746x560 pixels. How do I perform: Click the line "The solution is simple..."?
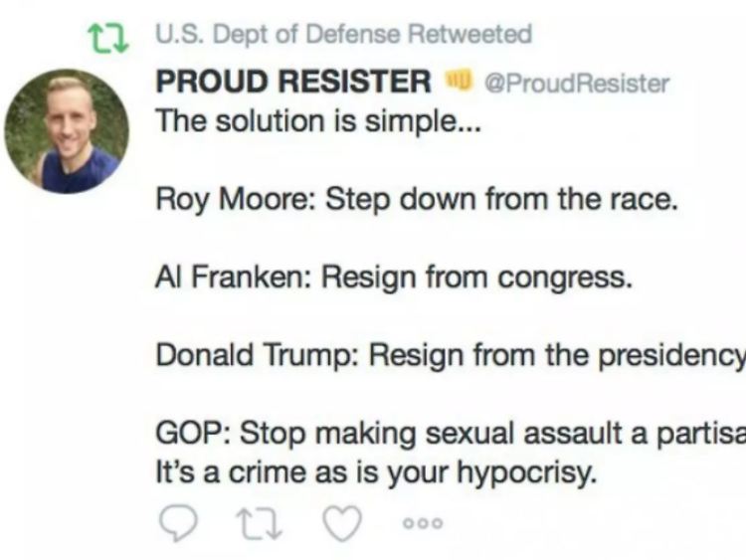point(318,120)
